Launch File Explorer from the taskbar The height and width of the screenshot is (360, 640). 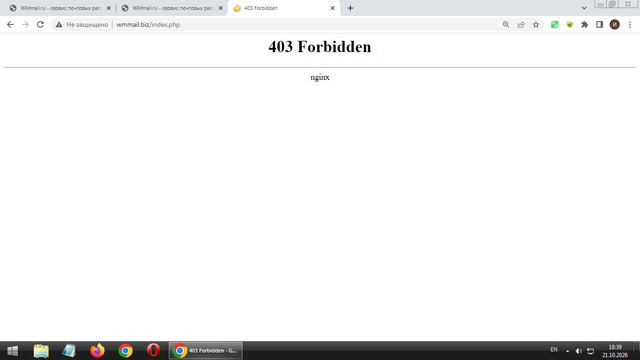(41, 351)
